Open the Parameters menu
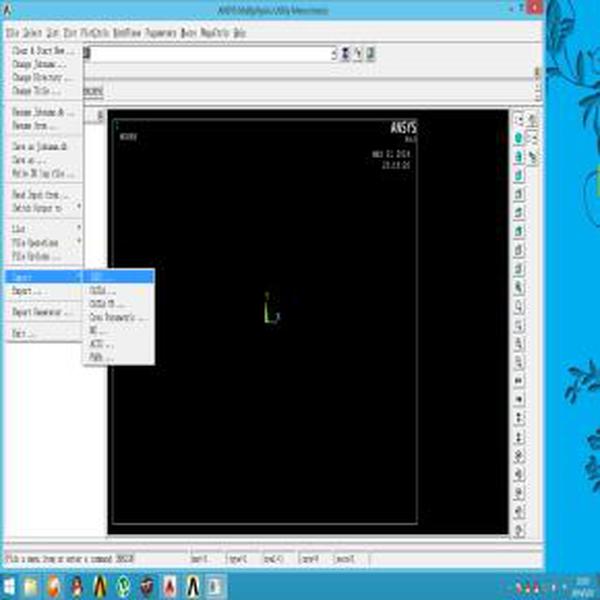This screenshot has height=600, width=600. click(161, 34)
